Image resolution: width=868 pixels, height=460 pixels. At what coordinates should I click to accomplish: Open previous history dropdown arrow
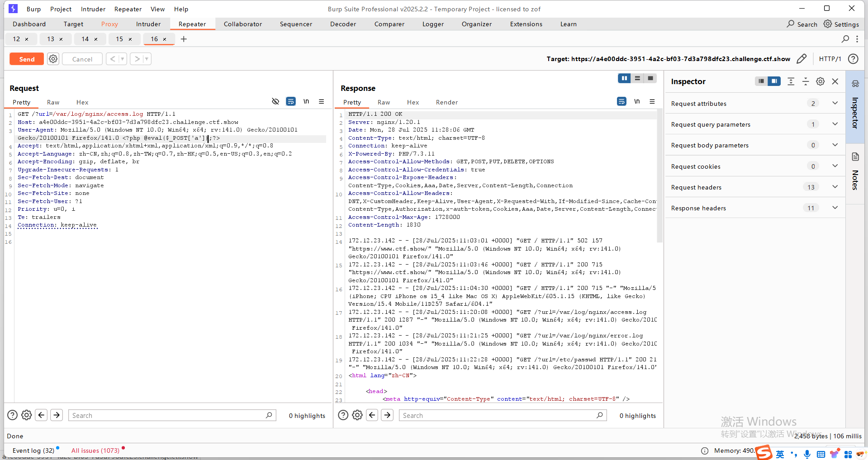click(122, 59)
